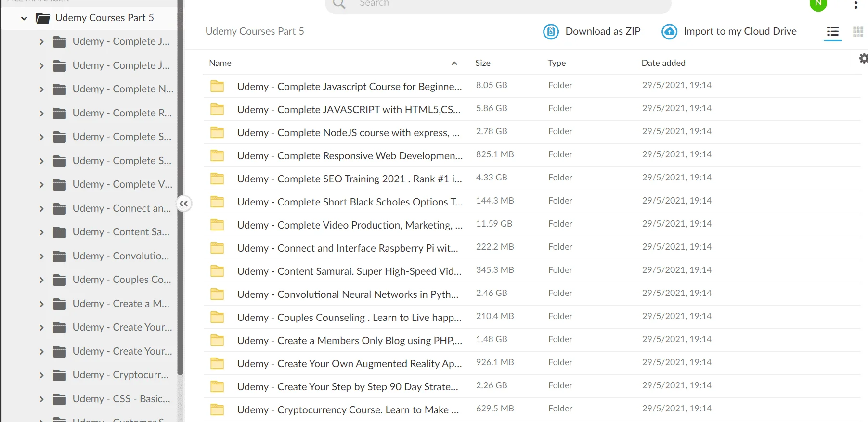
Task: Click folder icon for Connect and Interface Raspberry Pi
Action: [x=217, y=248]
